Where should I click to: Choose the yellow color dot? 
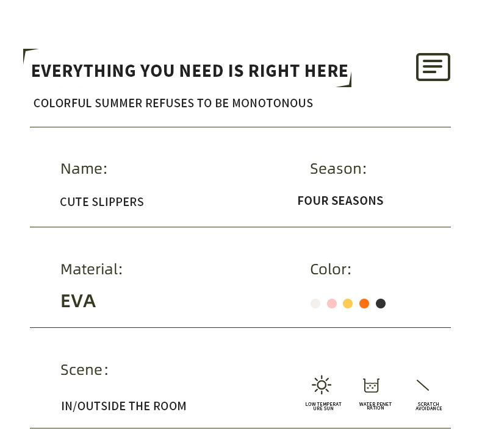[348, 304]
